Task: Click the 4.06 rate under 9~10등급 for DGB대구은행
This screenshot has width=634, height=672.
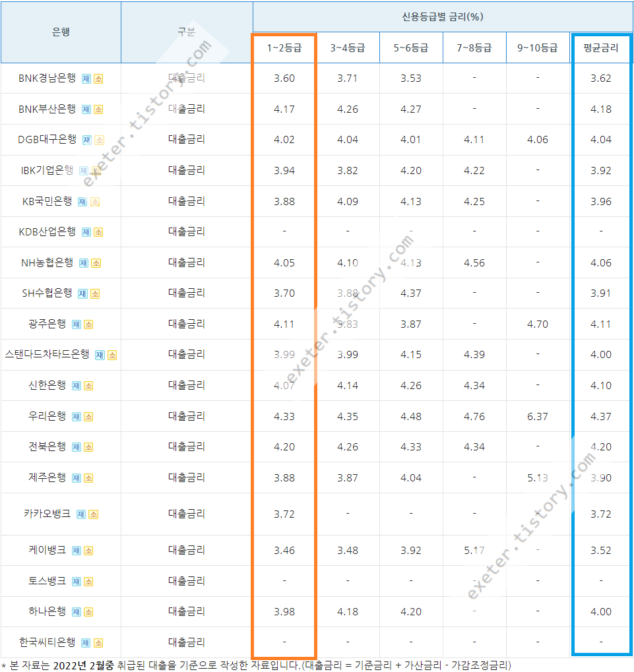Action: [x=538, y=140]
